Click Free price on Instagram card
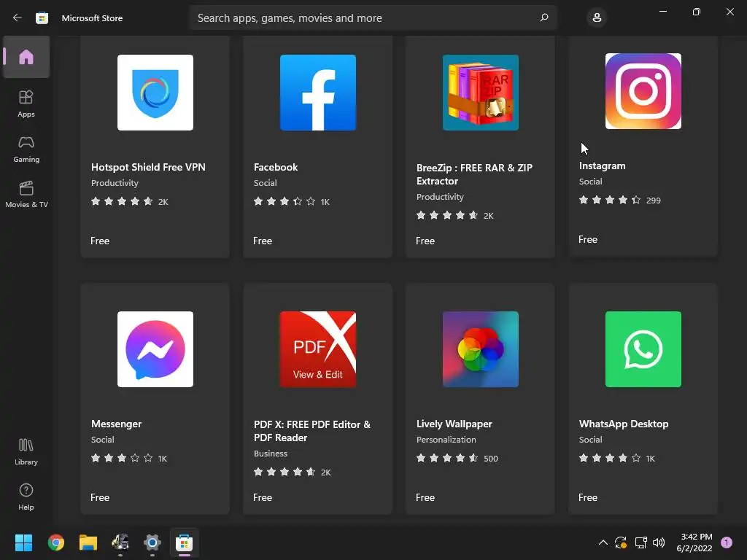The height and width of the screenshot is (560, 747). click(588, 239)
